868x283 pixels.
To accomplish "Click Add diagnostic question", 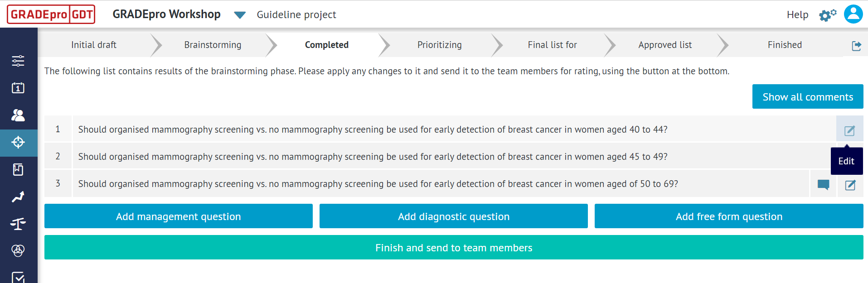I will [453, 216].
